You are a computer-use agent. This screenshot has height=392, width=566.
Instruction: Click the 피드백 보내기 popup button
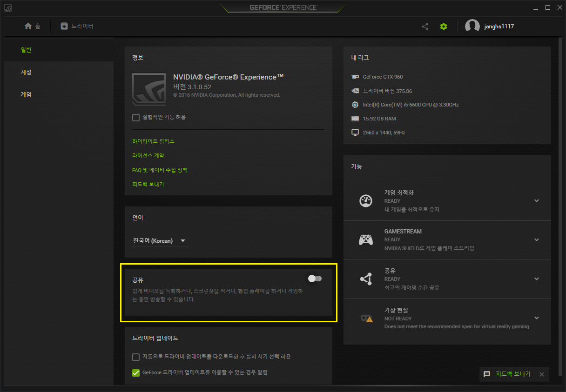click(x=513, y=374)
